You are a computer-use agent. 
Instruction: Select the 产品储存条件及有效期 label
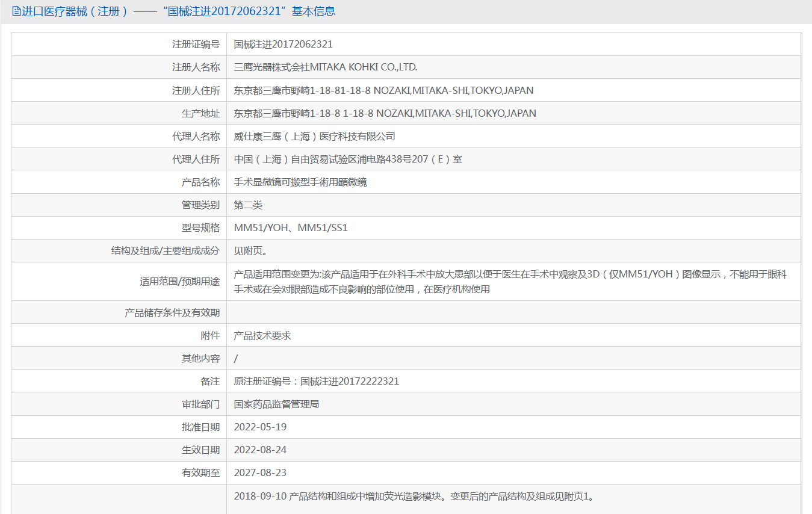point(172,312)
